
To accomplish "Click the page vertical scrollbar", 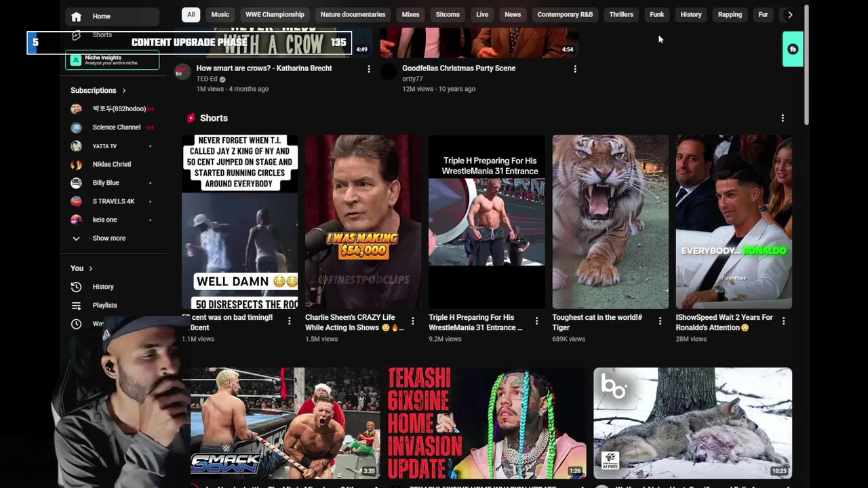I will 806,64.
